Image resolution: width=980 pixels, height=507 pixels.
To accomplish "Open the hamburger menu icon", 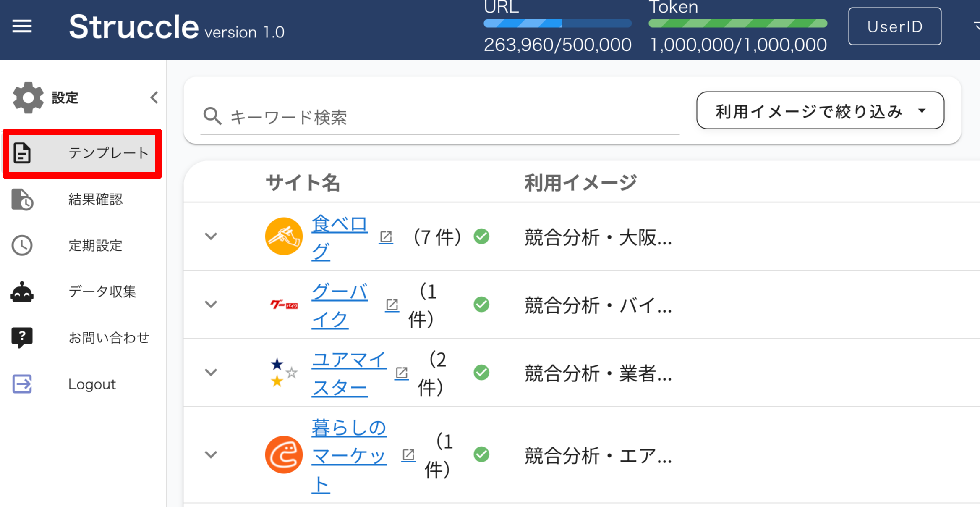I will pos(22,26).
